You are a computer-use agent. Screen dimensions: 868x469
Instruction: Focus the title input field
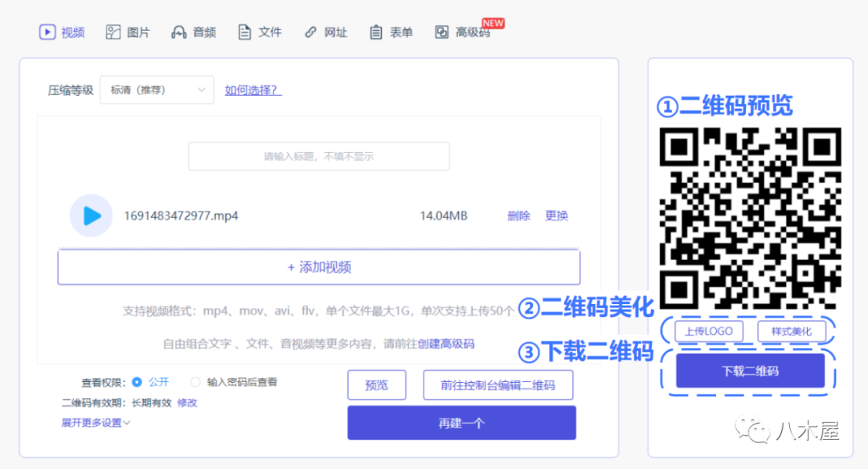click(x=319, y=156)
